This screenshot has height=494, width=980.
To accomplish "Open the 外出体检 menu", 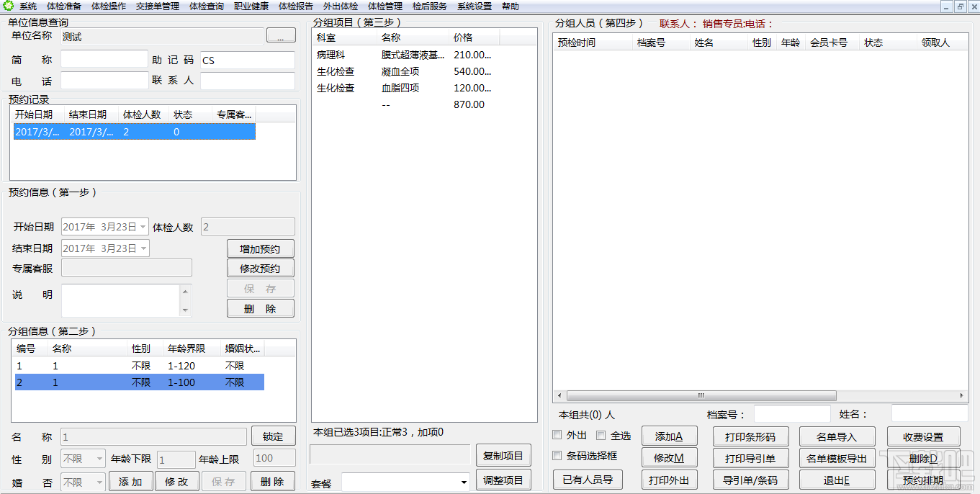I will tap(341, 6).
